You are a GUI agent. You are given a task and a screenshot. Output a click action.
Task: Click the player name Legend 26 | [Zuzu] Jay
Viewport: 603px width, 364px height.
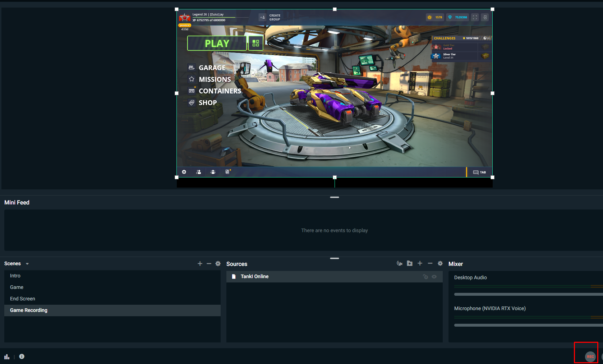tap(208, 14)
